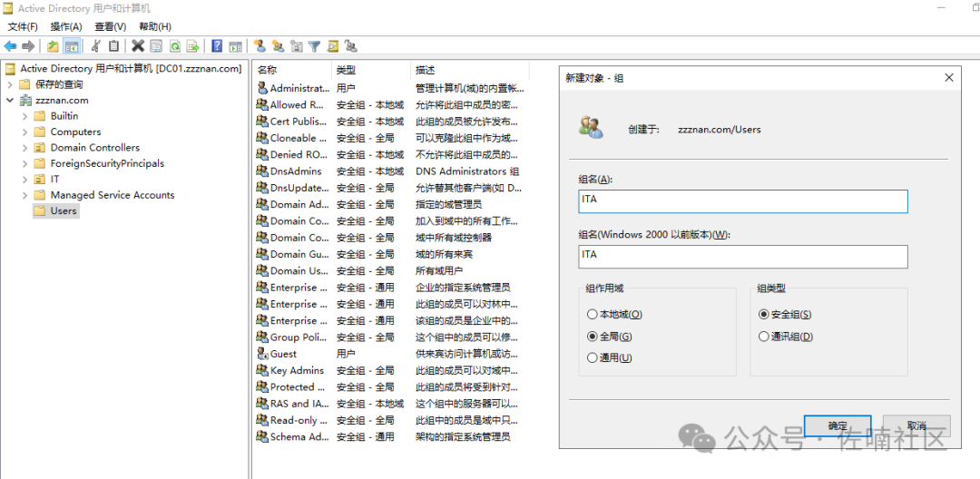Toggle the show/hide action pane icon
The width and height of the screenshot is (980, 479).
(235, 46)
